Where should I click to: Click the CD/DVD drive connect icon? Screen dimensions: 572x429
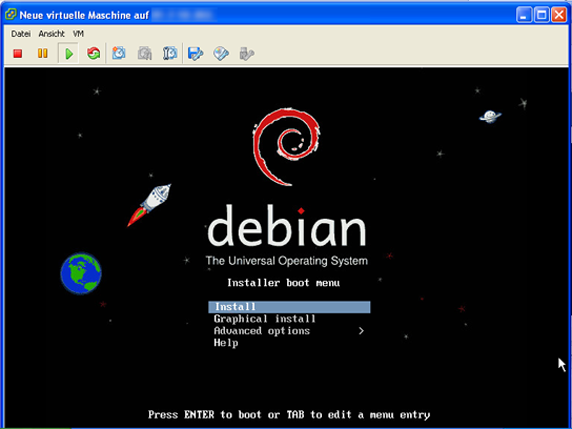221,54
